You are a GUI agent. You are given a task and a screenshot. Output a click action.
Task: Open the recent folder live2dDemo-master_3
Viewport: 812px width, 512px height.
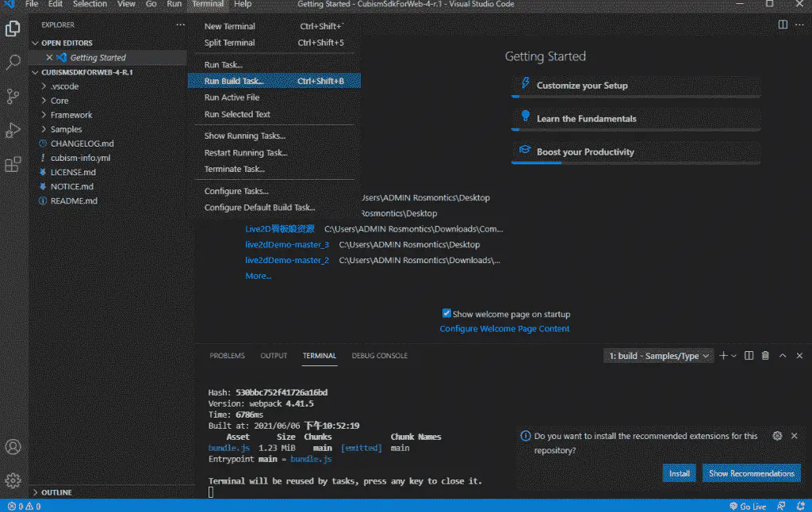coord(287,244)
